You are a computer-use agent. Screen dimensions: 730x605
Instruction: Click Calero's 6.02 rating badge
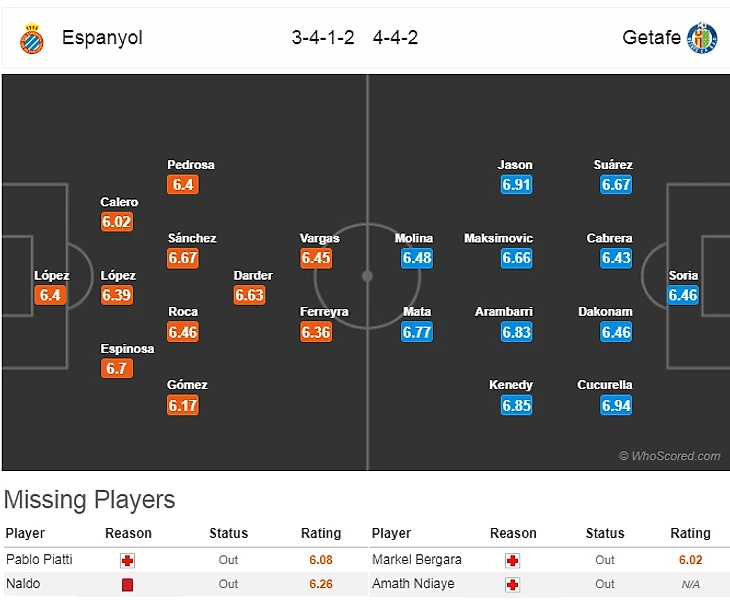coord(117,221)
